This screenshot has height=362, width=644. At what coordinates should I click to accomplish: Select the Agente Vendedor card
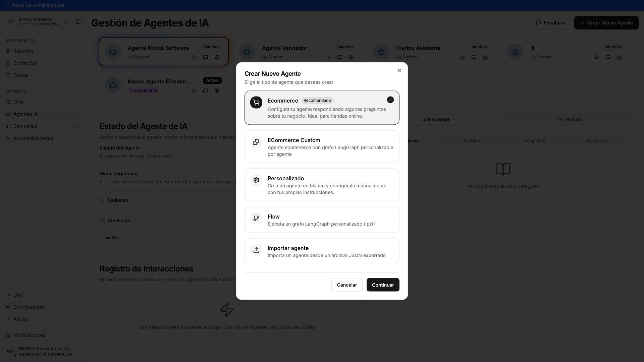click(x=298, y=52)
